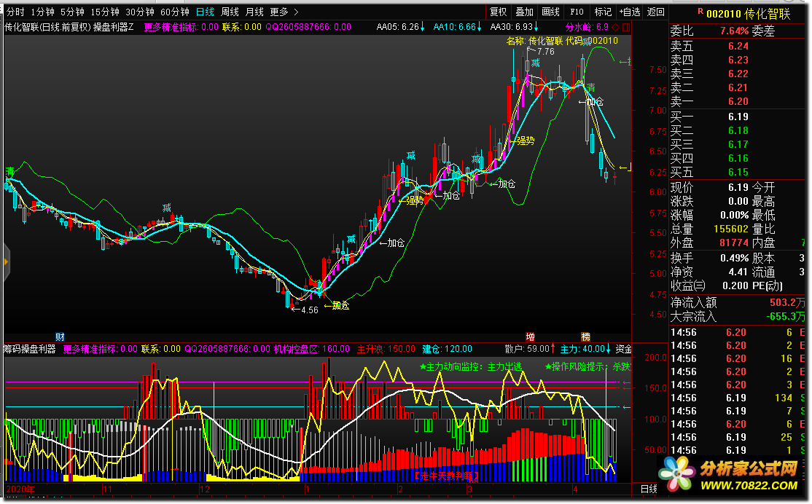Viewport: 812px width, 504px height.
Task: Click the 筹码操盘利器 sub-indicator title
Action: pos(29,349)
